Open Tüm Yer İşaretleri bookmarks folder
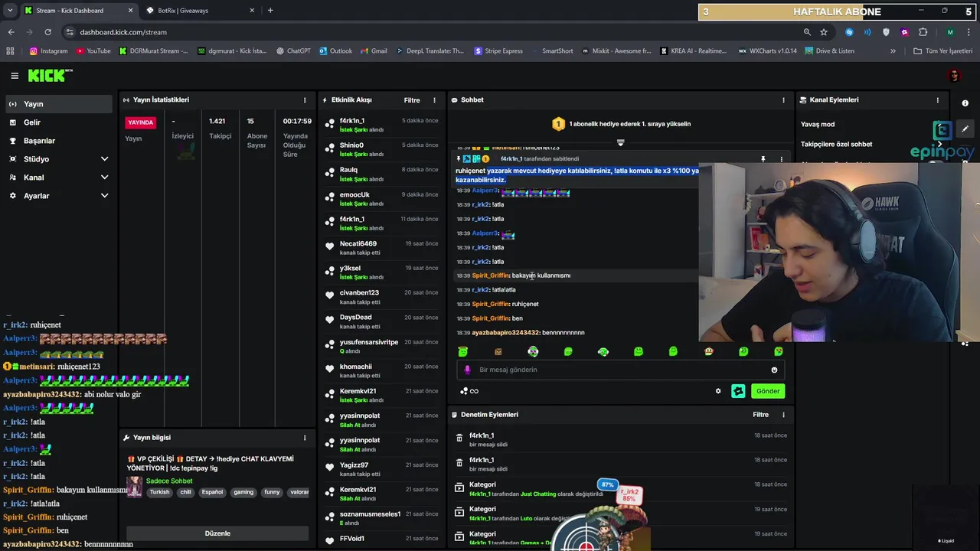Screen dimensions: 980x551 pos(942,51)
